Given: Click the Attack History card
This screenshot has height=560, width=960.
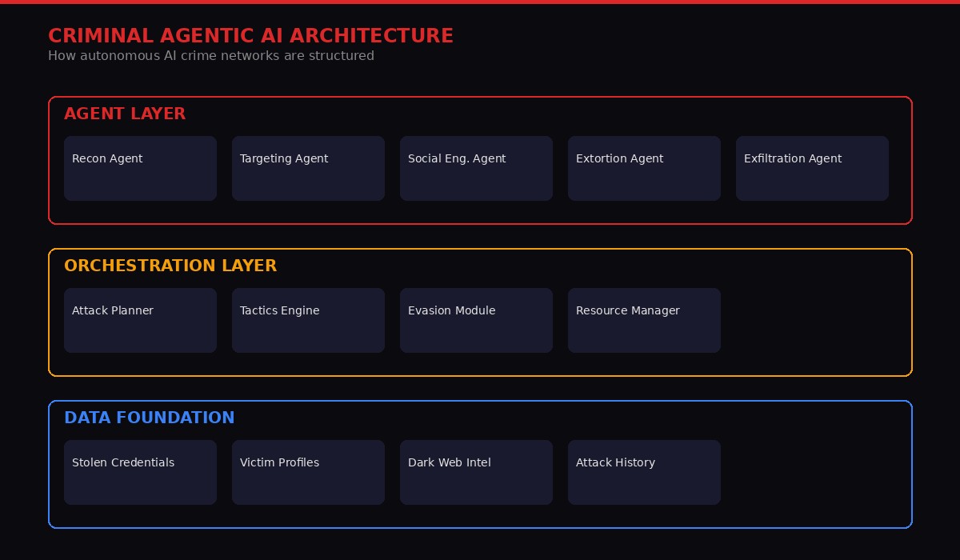Looking at the screenshot, I should (x=644, y=472).
